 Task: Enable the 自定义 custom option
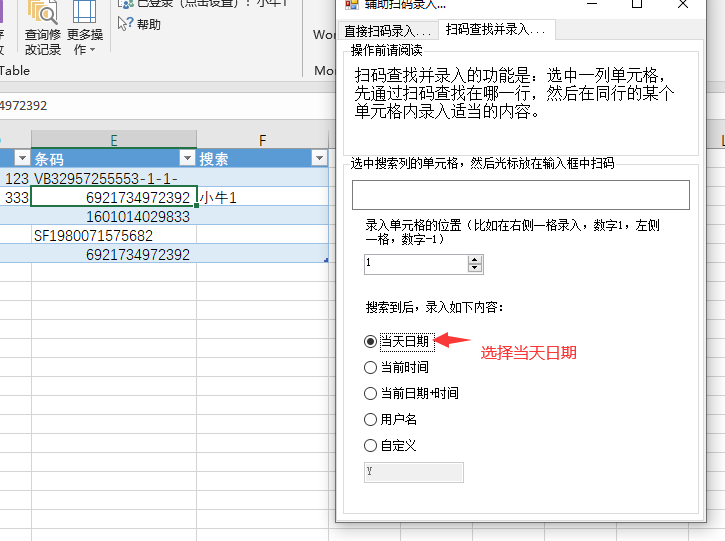point(371,445)
